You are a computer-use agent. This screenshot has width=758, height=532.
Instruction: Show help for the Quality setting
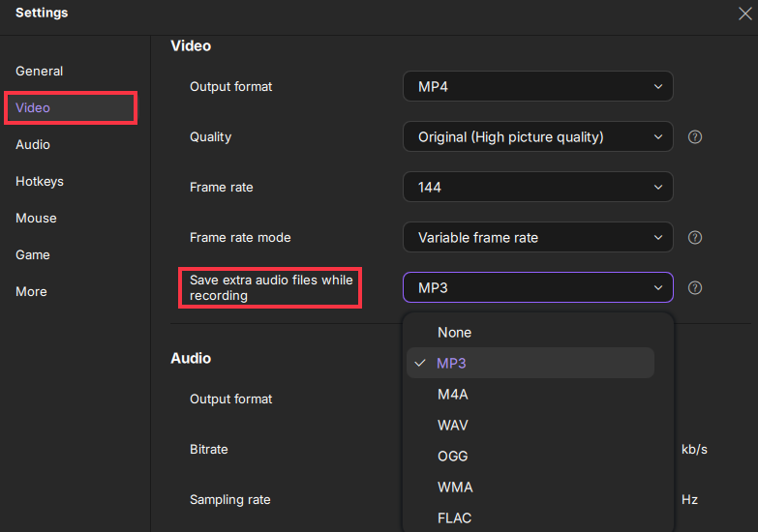coord(695,137)
